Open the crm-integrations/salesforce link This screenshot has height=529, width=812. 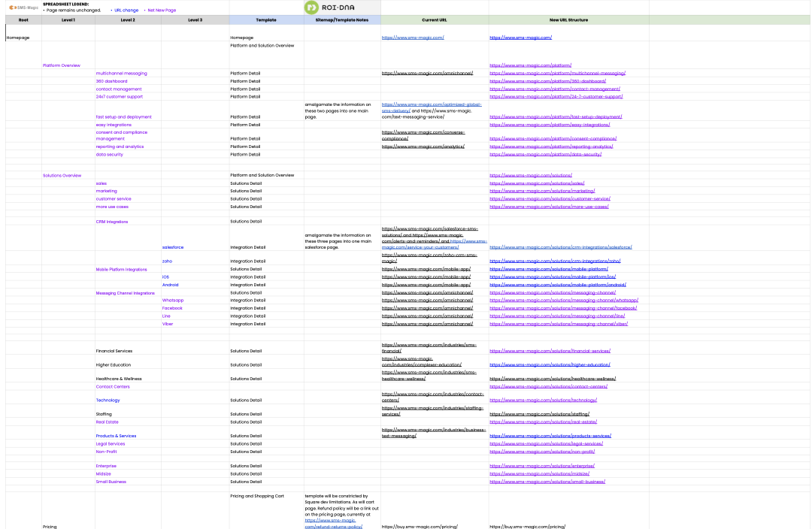coord(561,247)
